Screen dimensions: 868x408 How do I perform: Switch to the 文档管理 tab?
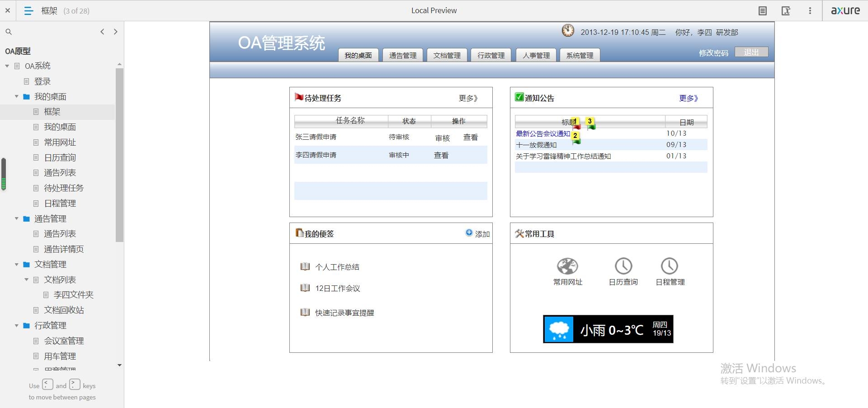coord(447,55)
